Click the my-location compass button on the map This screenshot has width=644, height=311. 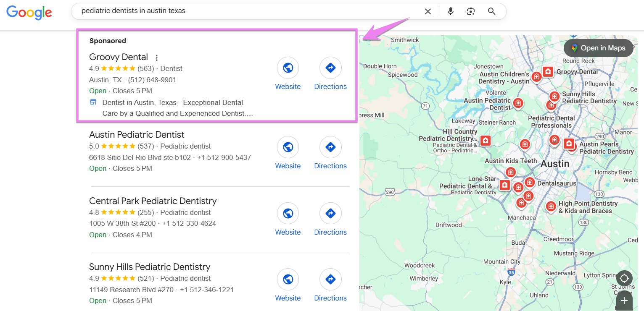point(624,278)
